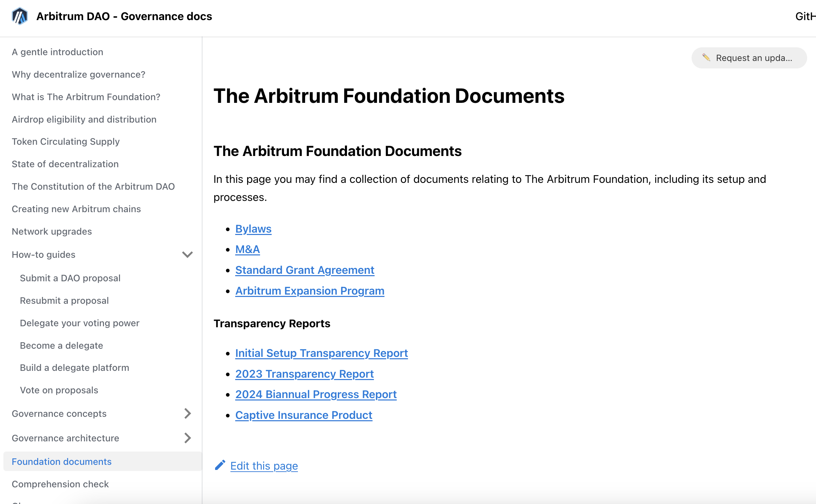
Task: Click the pencil icon beside Edit this page
Action: (x=220, y=465)
